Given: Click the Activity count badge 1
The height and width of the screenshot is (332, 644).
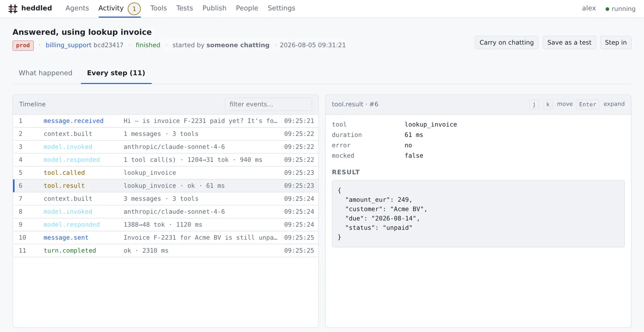Looking at the screenshot, I should pos(134,8).
